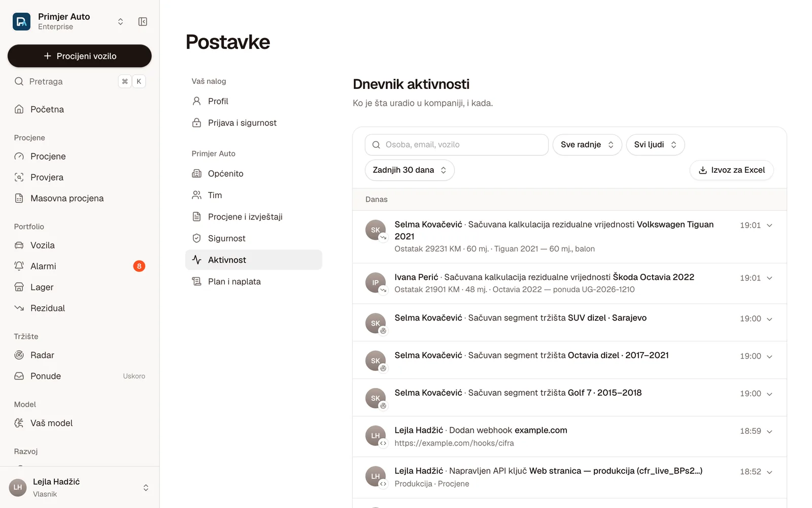This screenshot has width=812, height=508.
Task: Click the Alarmi badge showing 8
Action: (139, 266)
